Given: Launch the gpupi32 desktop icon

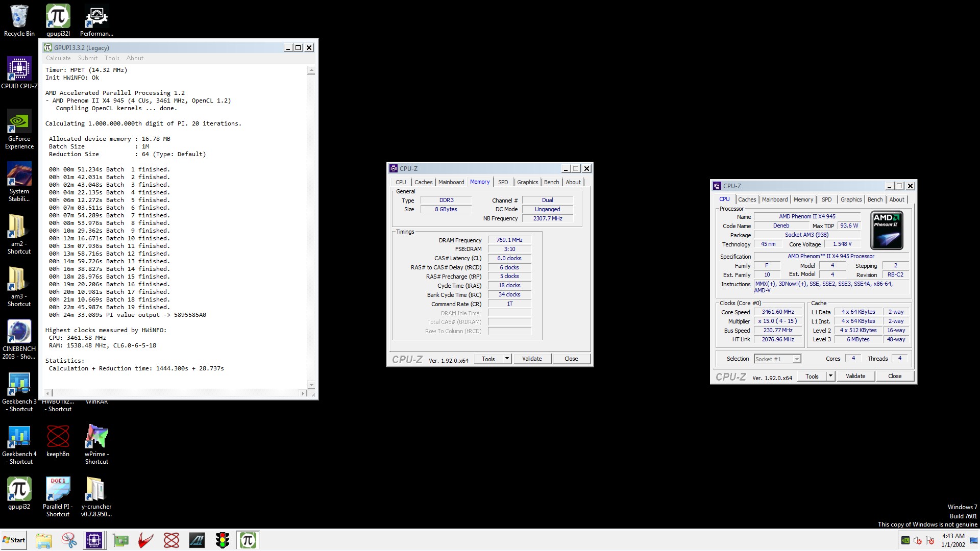Looking at the screenshot, I should coord(19,494).
